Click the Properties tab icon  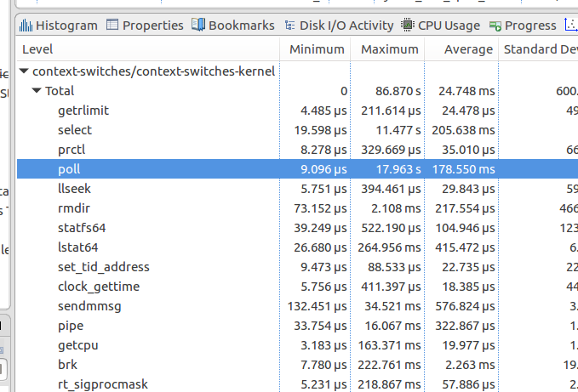[x=112, y=25]
